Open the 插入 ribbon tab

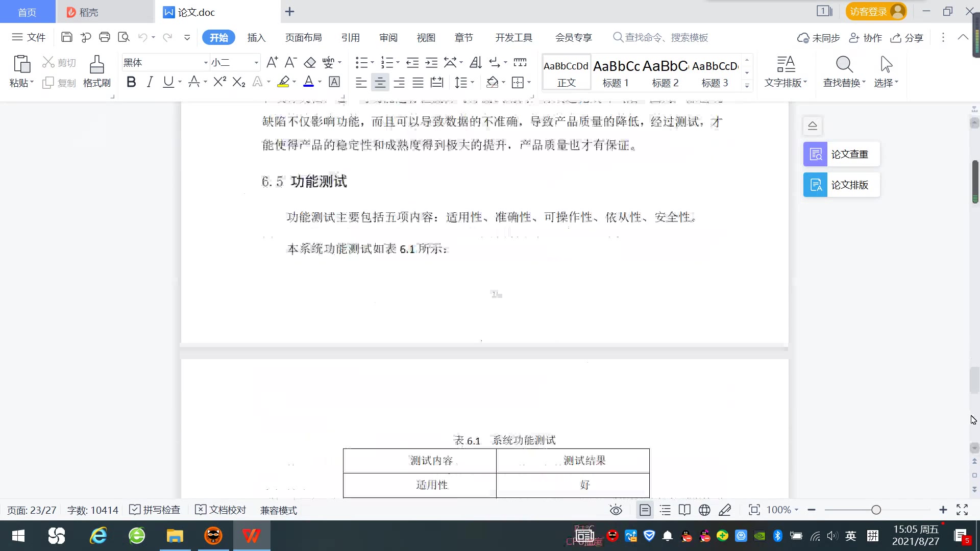[256, 38]
